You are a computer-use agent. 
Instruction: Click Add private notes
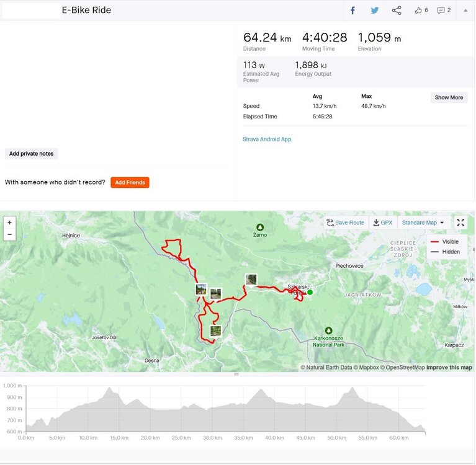pos(32,154)
